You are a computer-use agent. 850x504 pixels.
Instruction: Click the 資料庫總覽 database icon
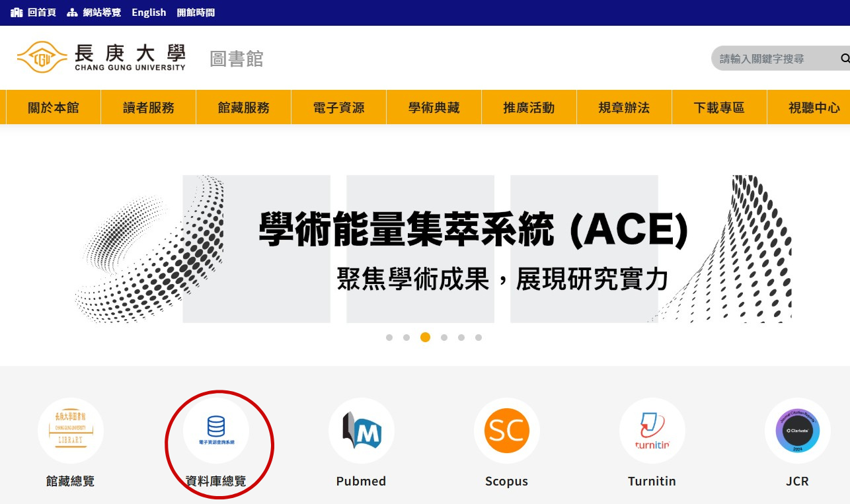216,431
